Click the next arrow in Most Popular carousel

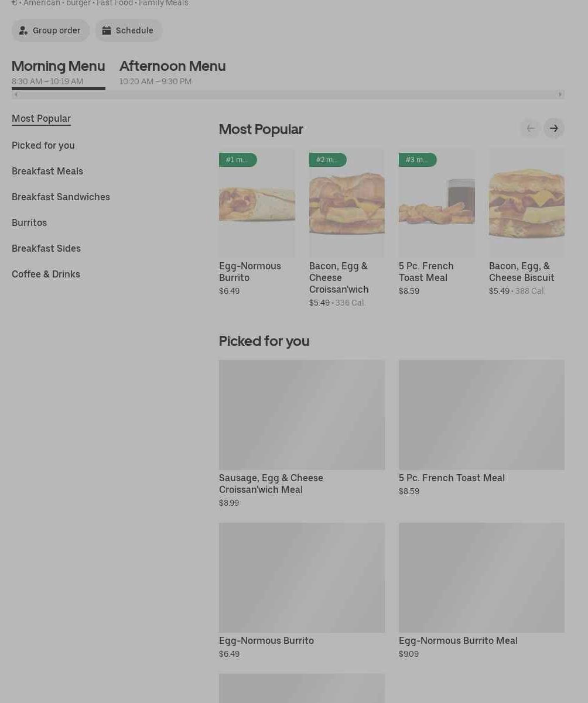553,128
